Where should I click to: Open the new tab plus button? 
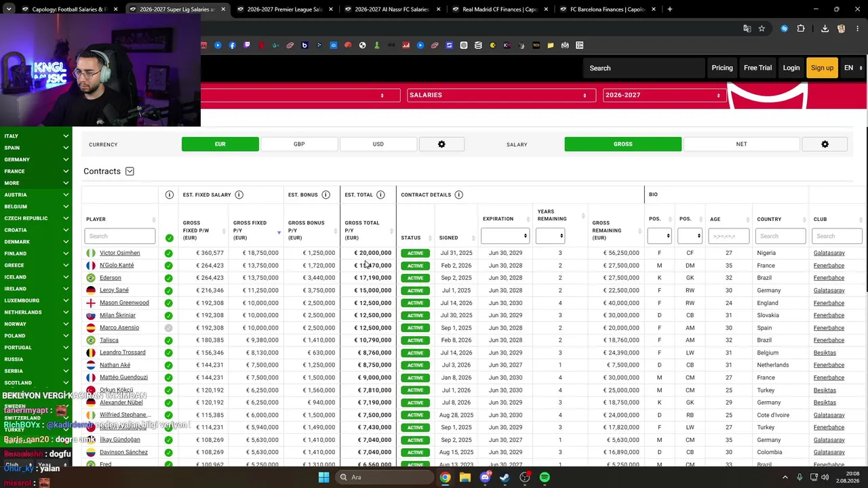coord(669,9)
